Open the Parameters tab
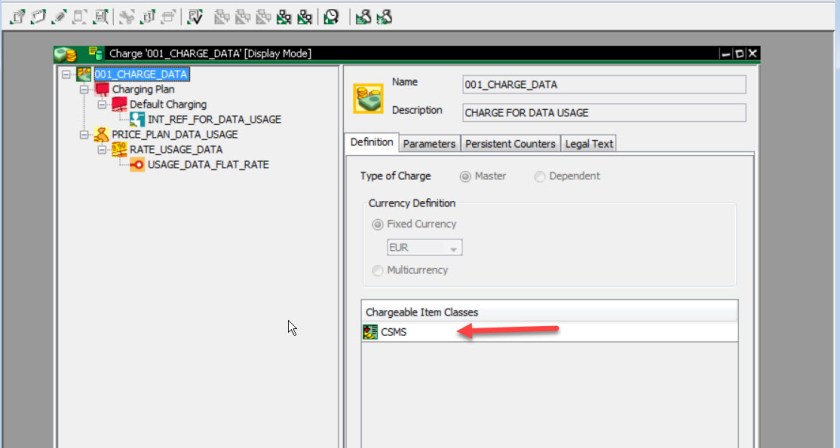This screenshot has width=840, height=448. coord(429,144)
